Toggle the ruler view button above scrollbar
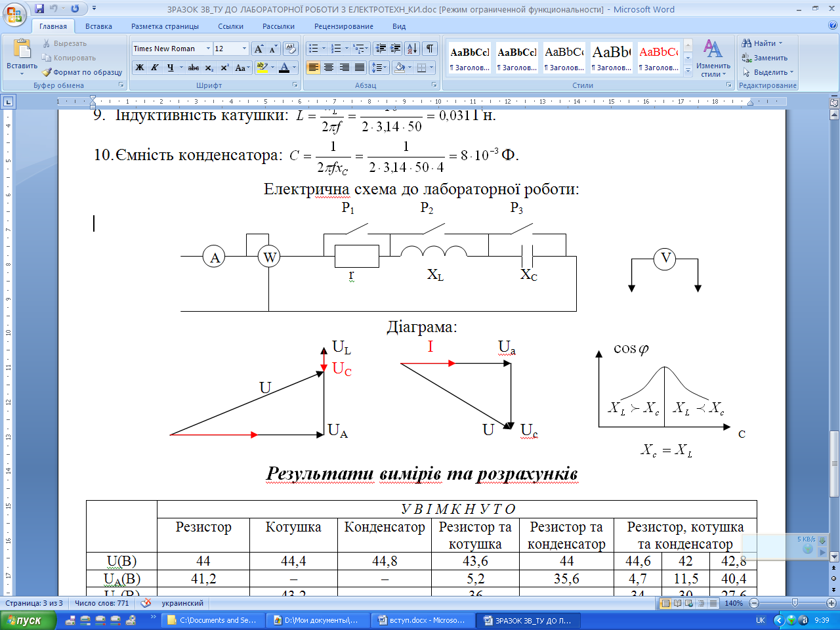The image size is (840, 630). point(834,102)
